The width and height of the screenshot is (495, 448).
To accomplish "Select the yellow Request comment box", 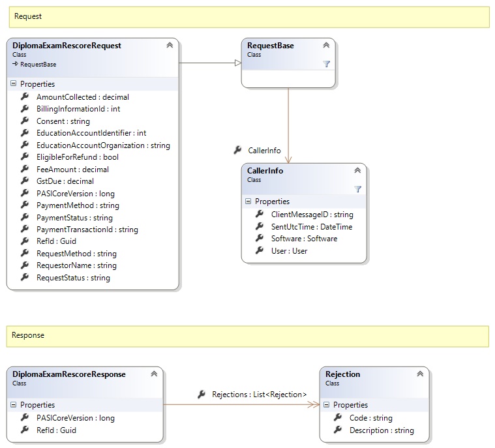I will click(x=248, y=17).
